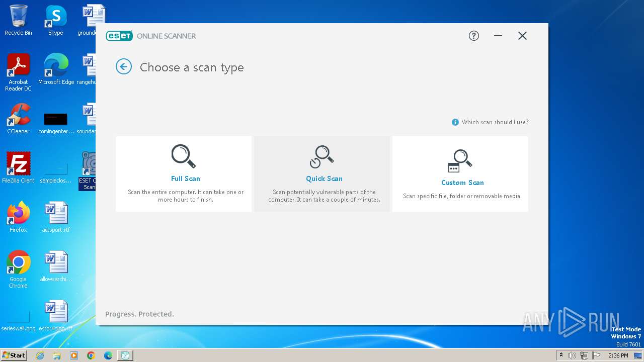The height and width of the screenshot is (362, 644).
Task: Click the Custom Scan title link
Action: coord(462,183)
